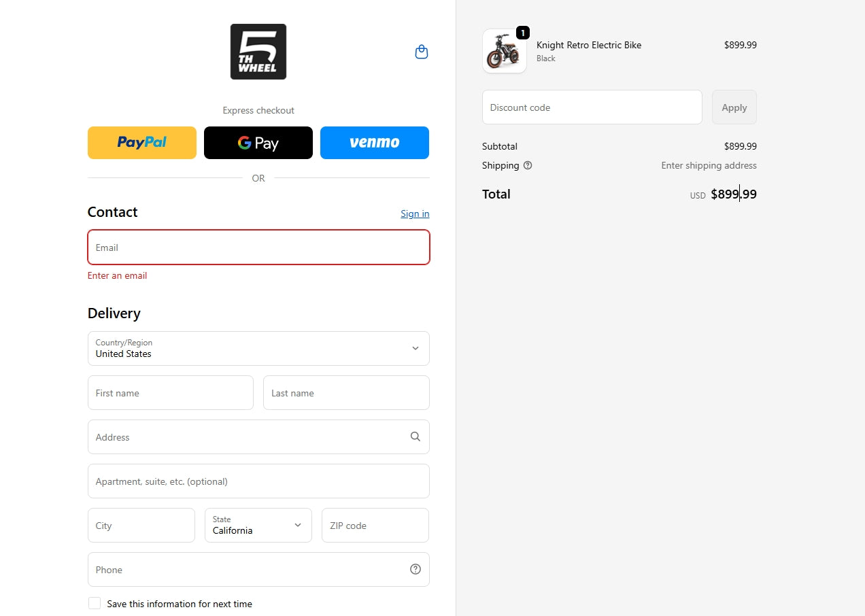Click the phone field help icon

(x=415, y=569)
